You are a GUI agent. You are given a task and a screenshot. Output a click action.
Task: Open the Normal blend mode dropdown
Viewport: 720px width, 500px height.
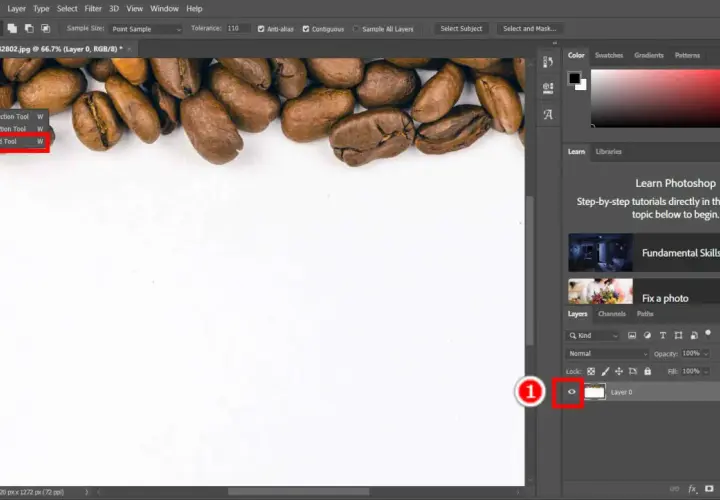pos(607,354)
